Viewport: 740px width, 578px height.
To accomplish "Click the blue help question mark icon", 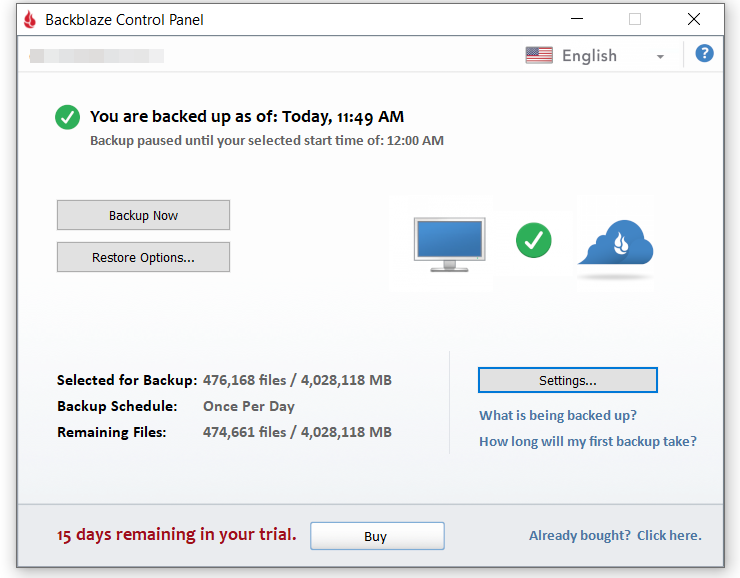I will tap(704, 54).
